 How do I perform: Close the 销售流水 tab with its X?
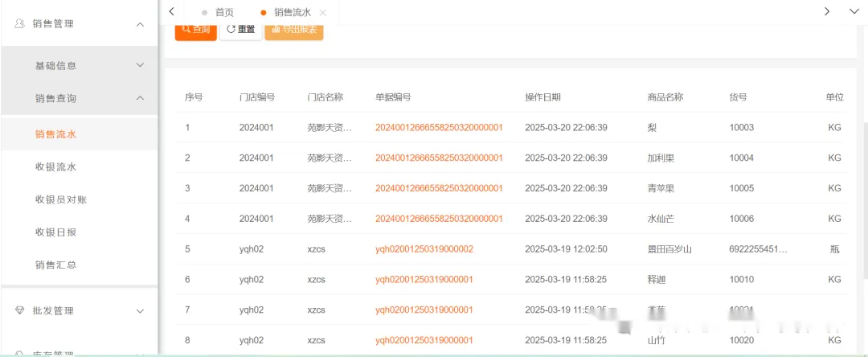tap(323, 12)
